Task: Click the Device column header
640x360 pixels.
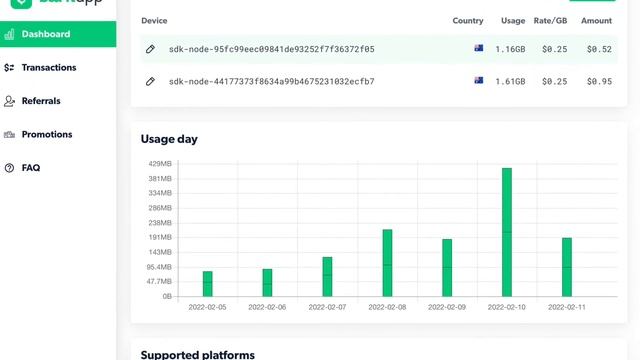Action: (154, 21)
